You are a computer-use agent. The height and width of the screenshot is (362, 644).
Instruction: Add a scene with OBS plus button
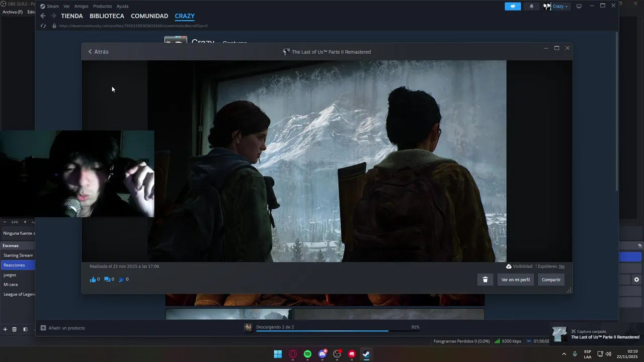pyautogui.click(x=5, y=329)
